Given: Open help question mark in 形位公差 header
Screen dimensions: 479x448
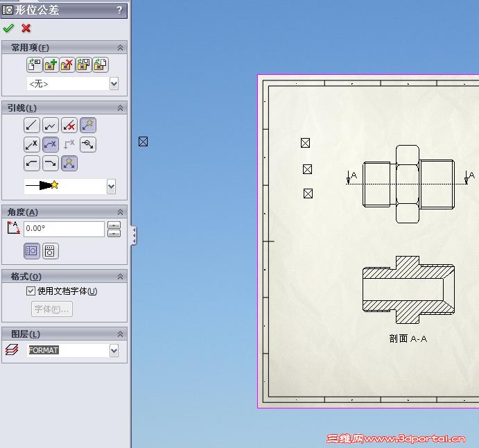Looking at the screenshot, I should tap(119, 10).
